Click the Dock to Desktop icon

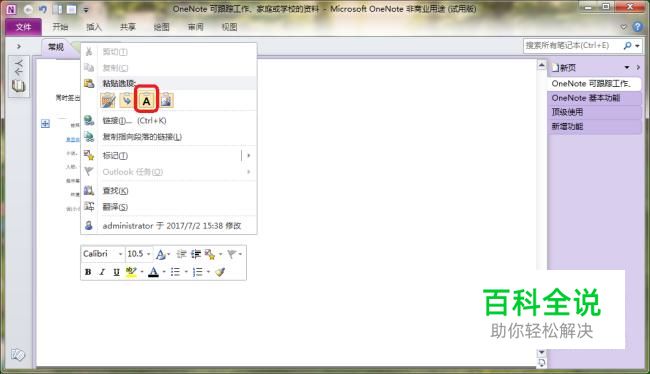[x=58, y=9]
